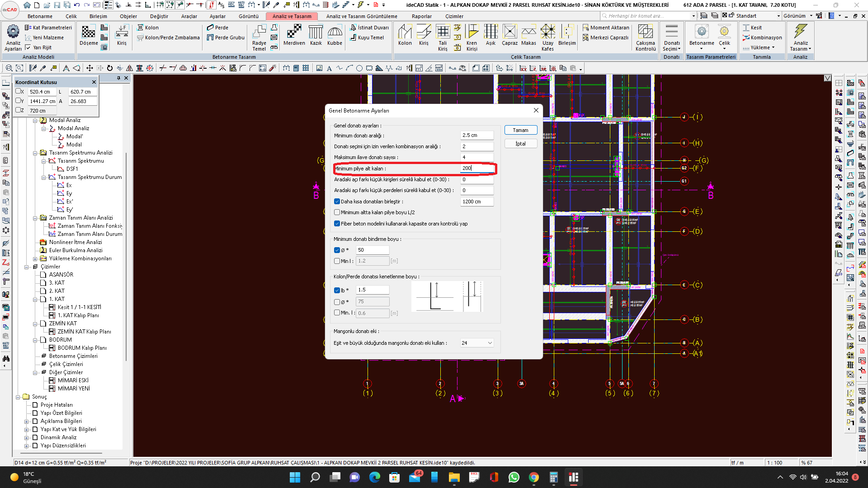Select the Kiriş beam tool in Betonarme Tasarım
Screen dimensions: 868x488
pos(122,36)
